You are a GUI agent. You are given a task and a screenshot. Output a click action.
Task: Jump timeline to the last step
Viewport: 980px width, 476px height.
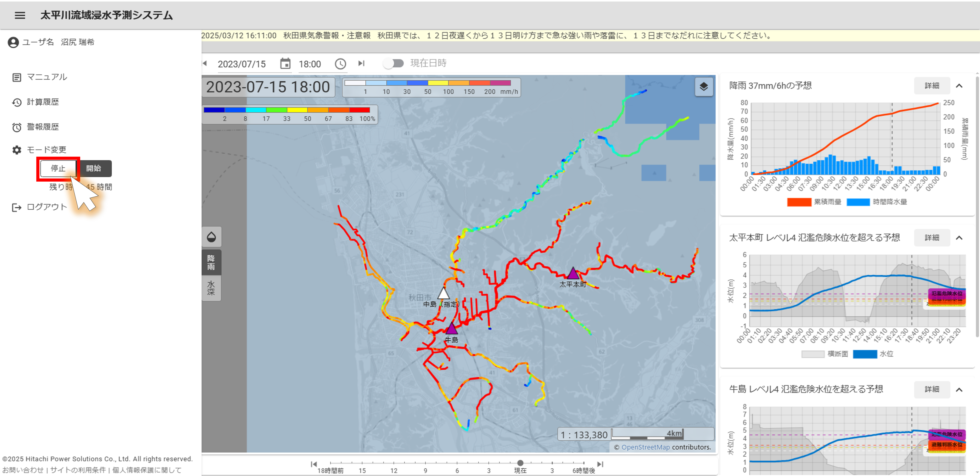600,464
